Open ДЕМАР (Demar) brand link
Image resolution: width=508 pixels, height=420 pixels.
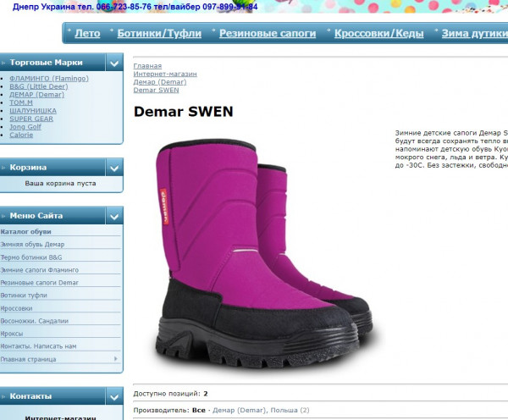click(36, 95)
